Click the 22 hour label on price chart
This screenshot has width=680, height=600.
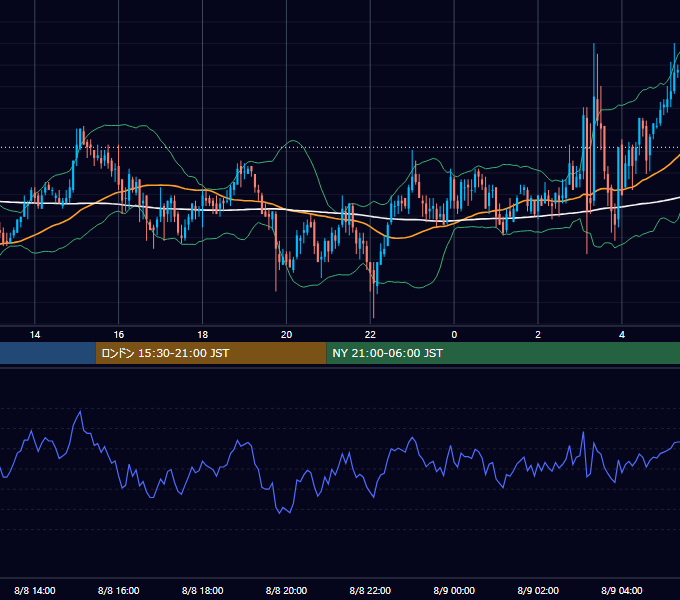[x=370, y=335]
